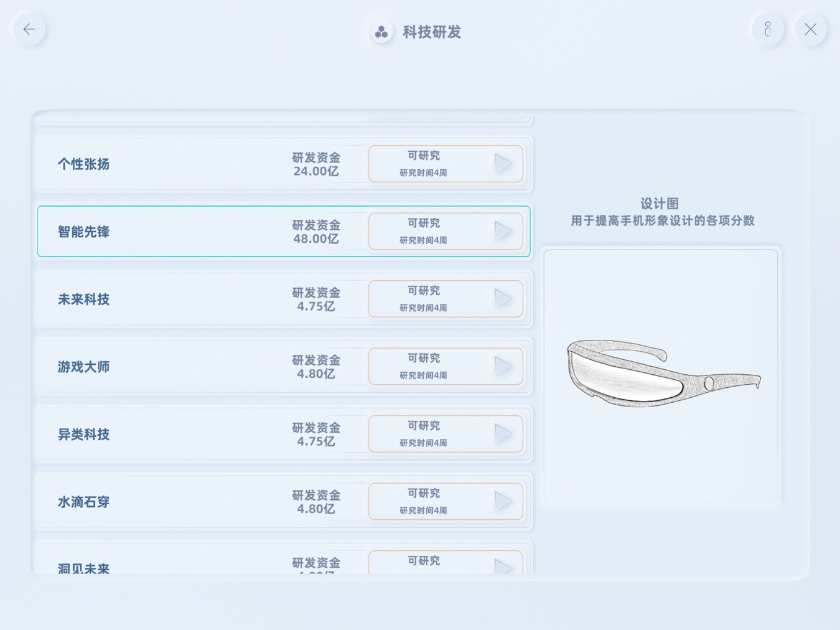This screenshot has width=840, height=630.
Task: Close the 科技研发 panel with X icon
Action: click(811, 29)
